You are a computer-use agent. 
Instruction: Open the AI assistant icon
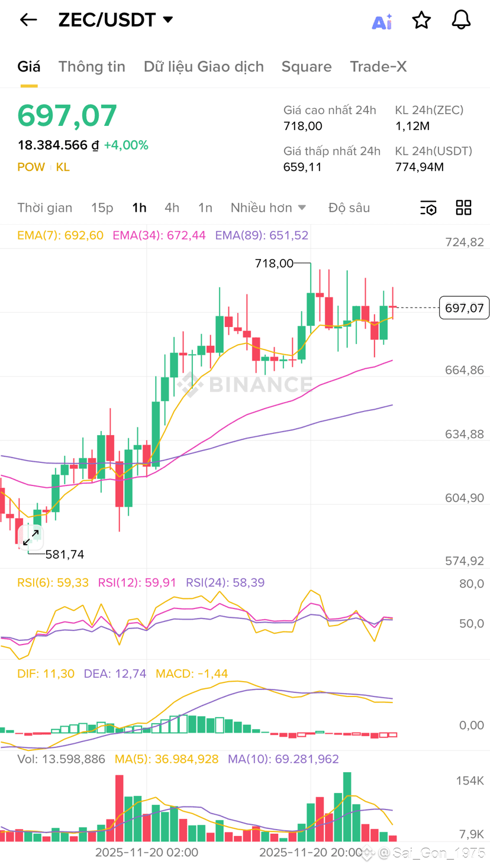click(x=382, y=21)
